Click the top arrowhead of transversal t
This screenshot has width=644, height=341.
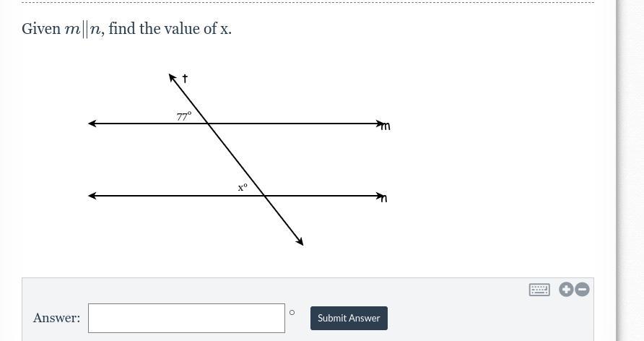click(x=172, y=77)
